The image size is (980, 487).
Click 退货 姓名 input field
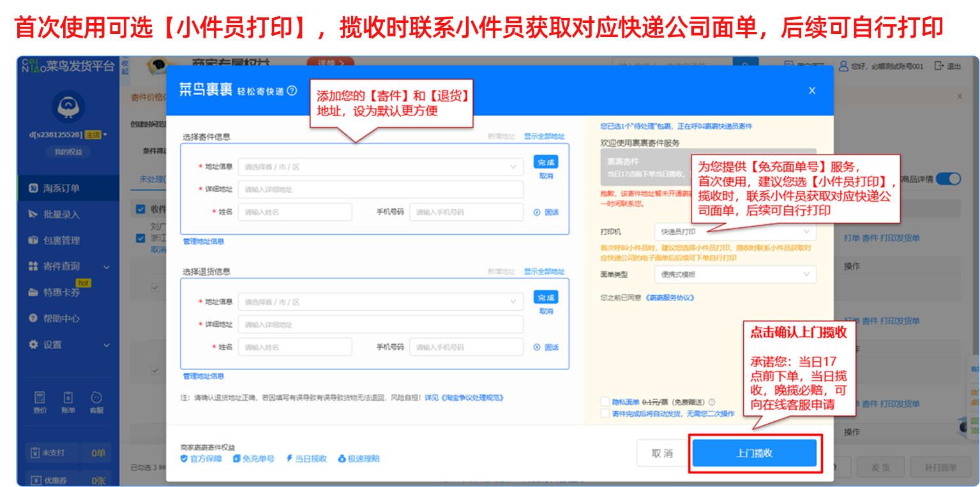pyautogui.click(x=295, y=347)
